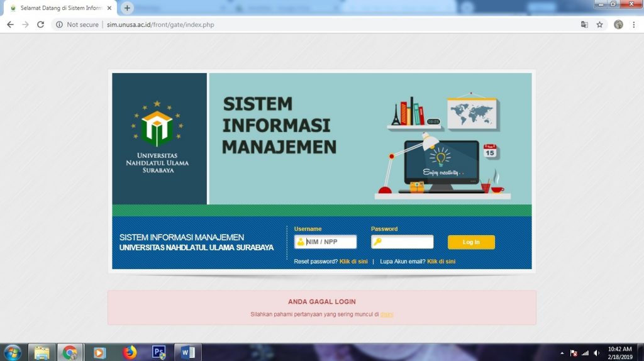Open Microsoft Word from the taskbar
Viewport: 644px width, 361px height.
point(188,352)
